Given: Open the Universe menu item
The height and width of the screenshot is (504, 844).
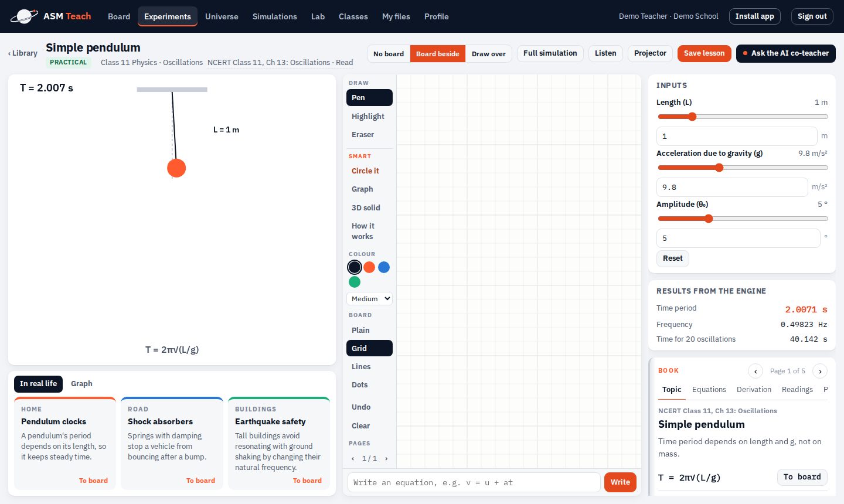Looking at the screenshot, I should pos(222,16).
